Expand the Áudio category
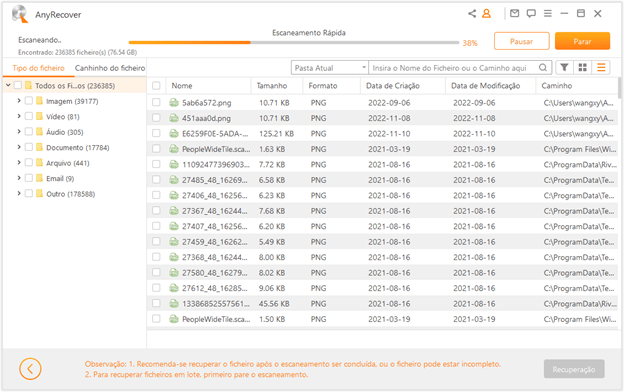The height and width of the screenshot is (392, 624). click(x=19, y=132)
